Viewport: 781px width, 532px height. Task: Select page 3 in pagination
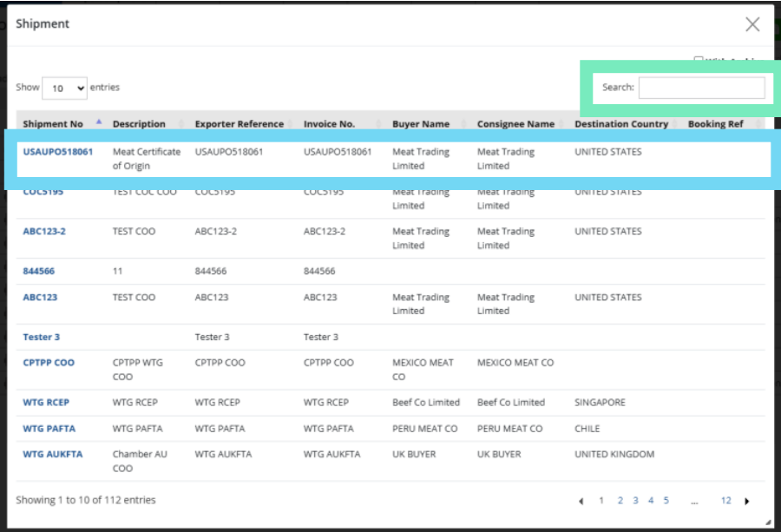point(635,501)
